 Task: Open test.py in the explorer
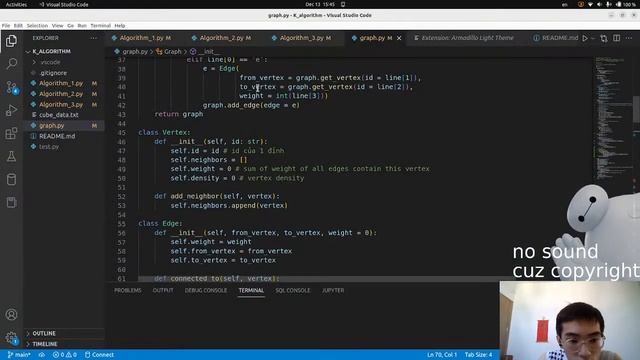(x=49, y=147)
